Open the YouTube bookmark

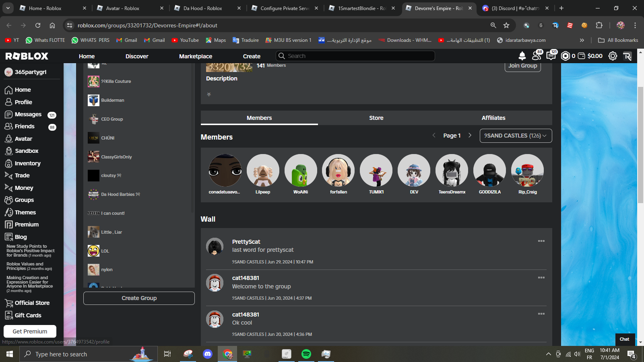(185, 40)
